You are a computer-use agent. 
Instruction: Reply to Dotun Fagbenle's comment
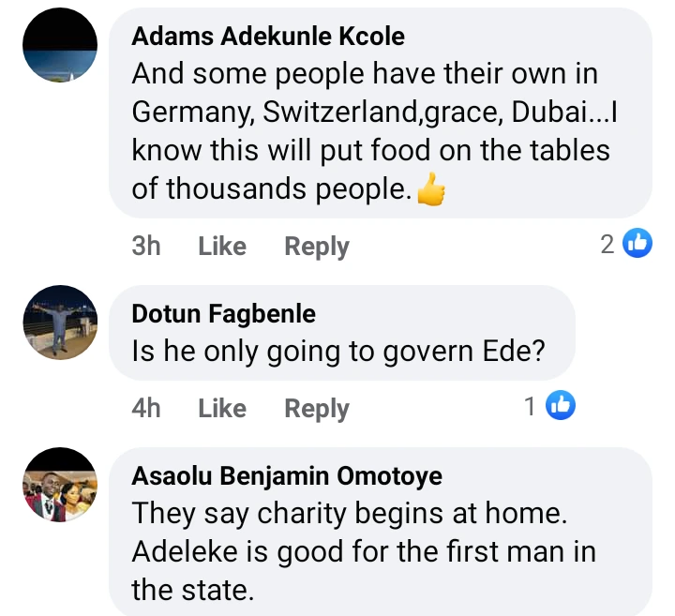pyautogui.click(x=317, y=409)
